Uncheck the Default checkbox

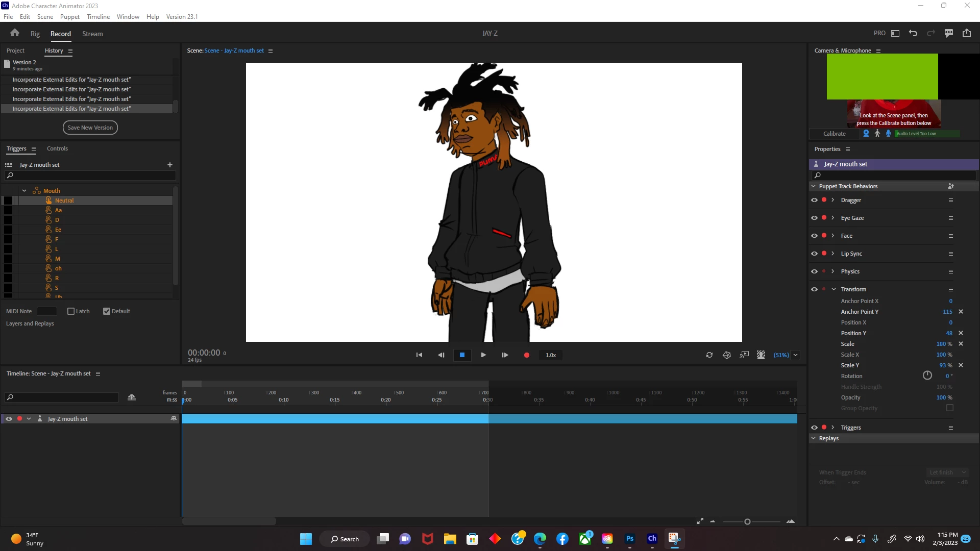107,311
